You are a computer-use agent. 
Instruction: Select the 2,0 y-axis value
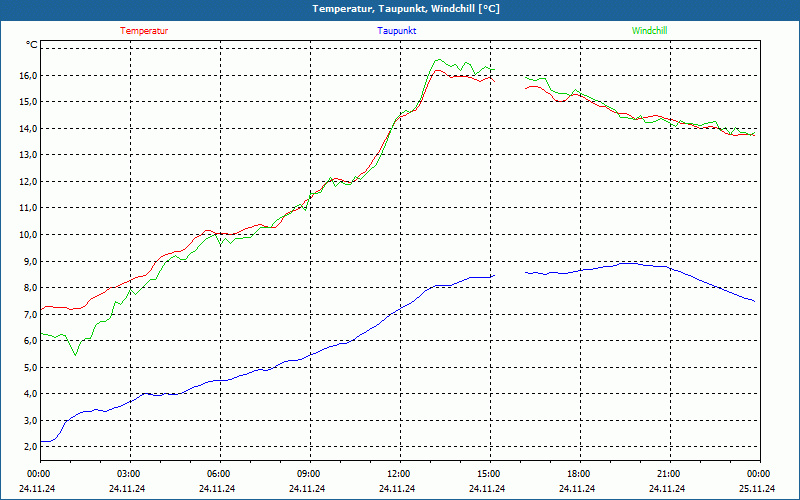(x=31, y=447)
